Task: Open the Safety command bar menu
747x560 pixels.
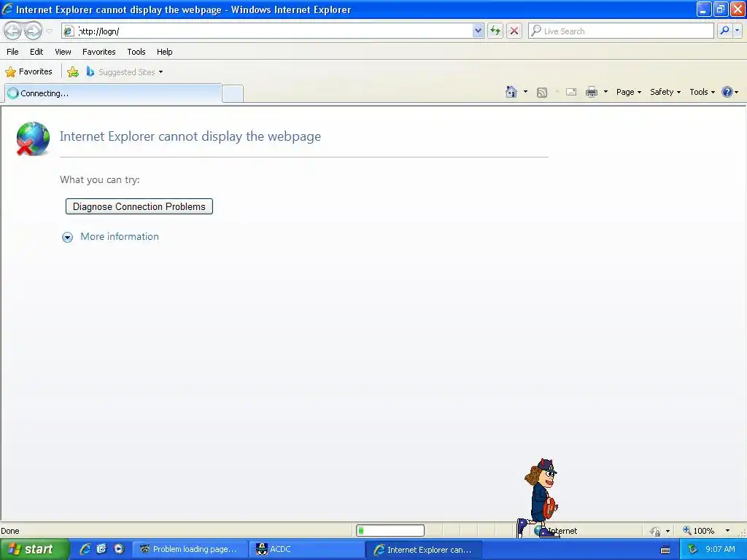Action: [665, 92]
